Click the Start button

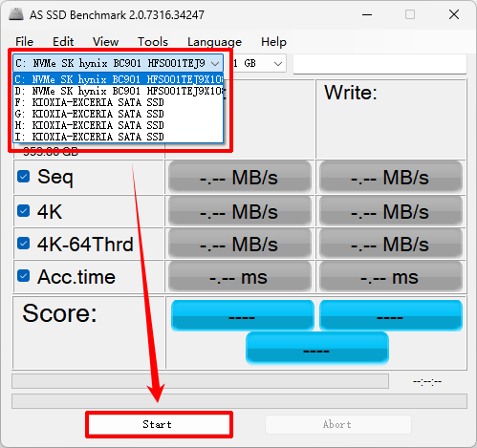click(x=159, y=424)
